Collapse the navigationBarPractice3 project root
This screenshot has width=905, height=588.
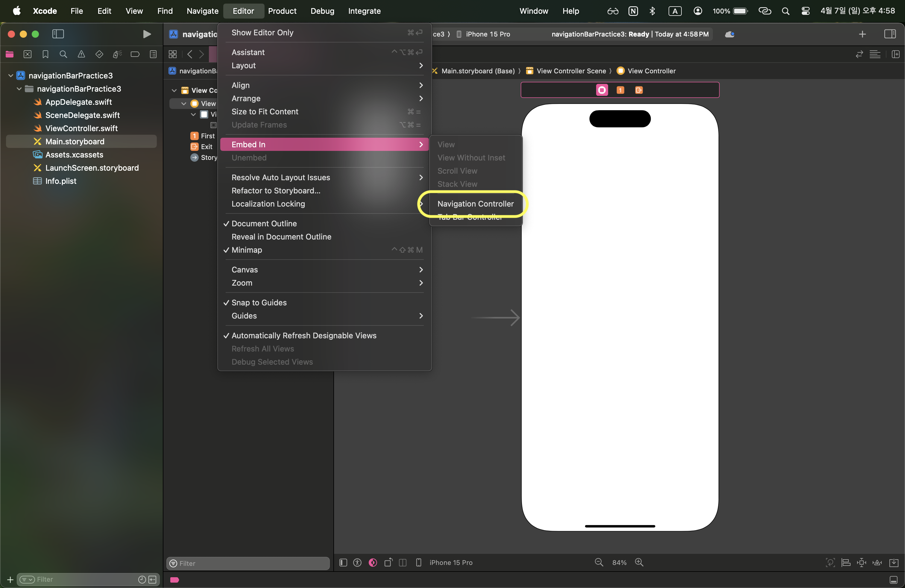pos(11,76)
